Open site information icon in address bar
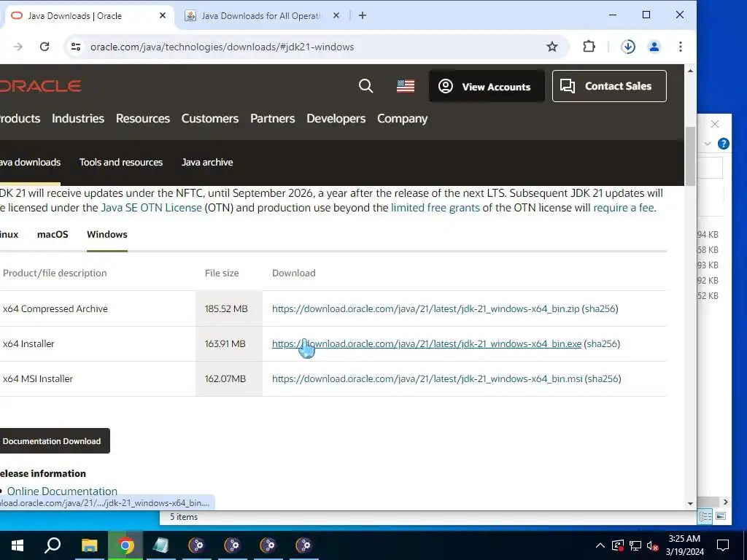747x560 pixels. tap(76, 47)
